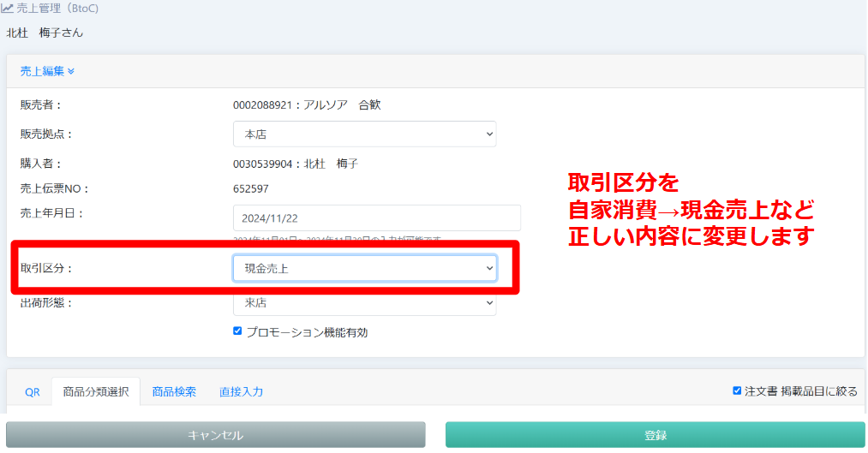868x453 pixels.
Task: Expand the 出荷形態 dropdown showing 来店
Action: (364, 303)
